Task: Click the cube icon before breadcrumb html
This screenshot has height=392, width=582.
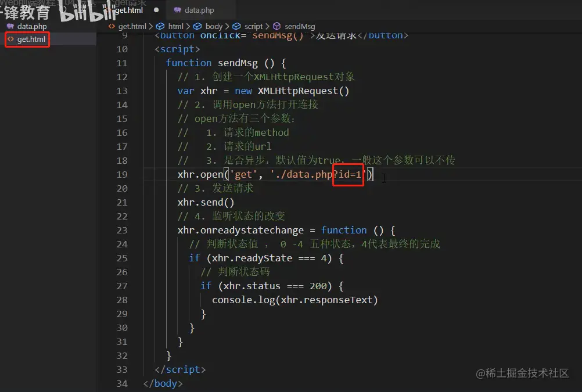Action: point(160,26)
